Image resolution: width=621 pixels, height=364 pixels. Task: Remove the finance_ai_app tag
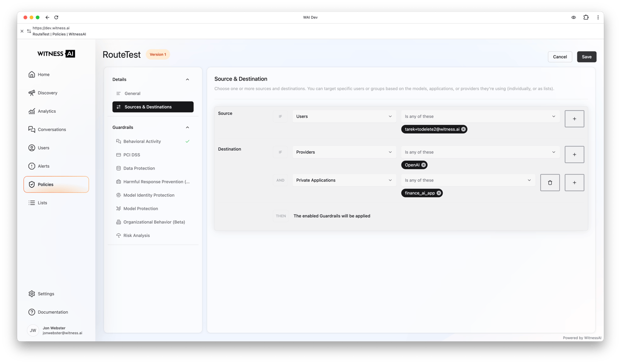(x=439, y=193)
